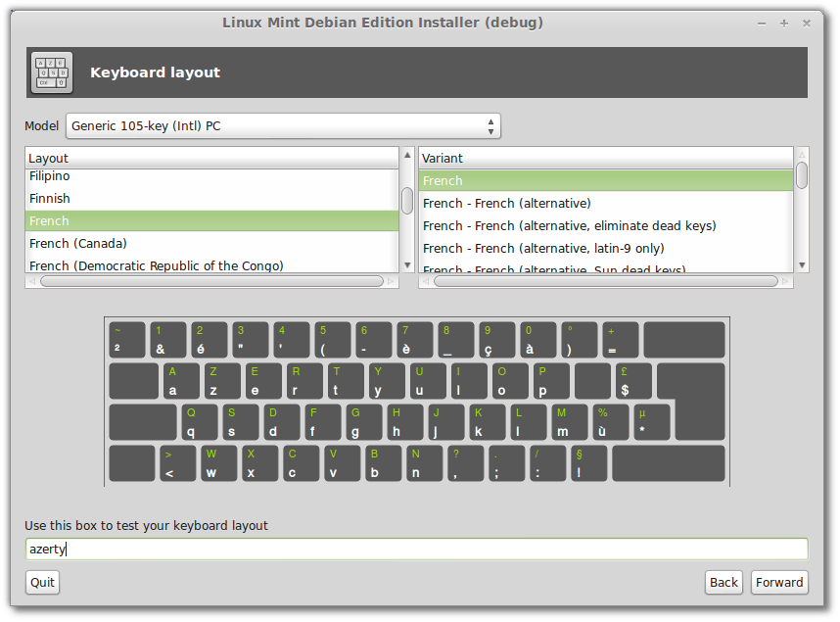Click the E key on keyboard preview

pos(263,381)
